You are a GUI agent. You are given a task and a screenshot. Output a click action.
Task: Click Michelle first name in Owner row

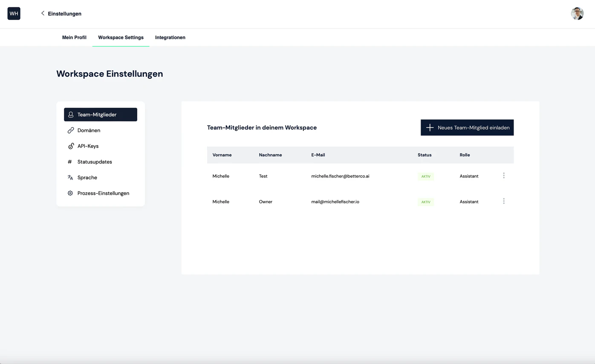click(221, 202)
